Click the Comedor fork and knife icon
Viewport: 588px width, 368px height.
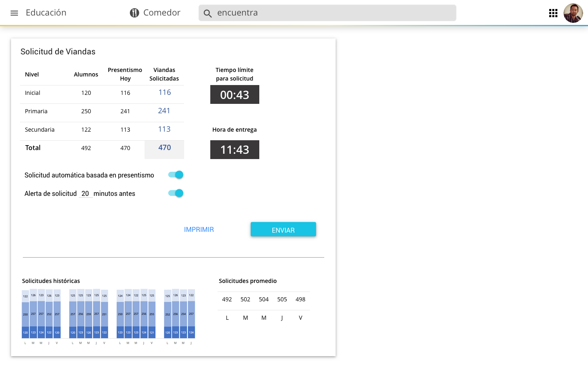(x=134, y=13)
